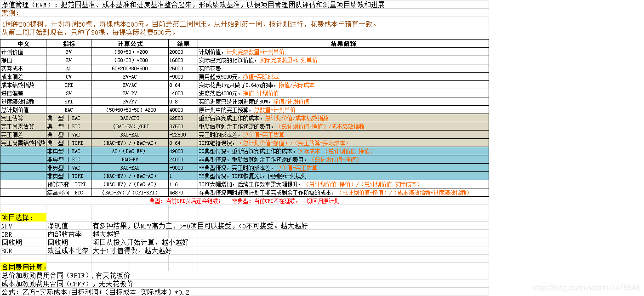The width and height of the screenshot is (644, 296).
Task: Click the 'SPI' indicator cell
Action: pos(69,102)
